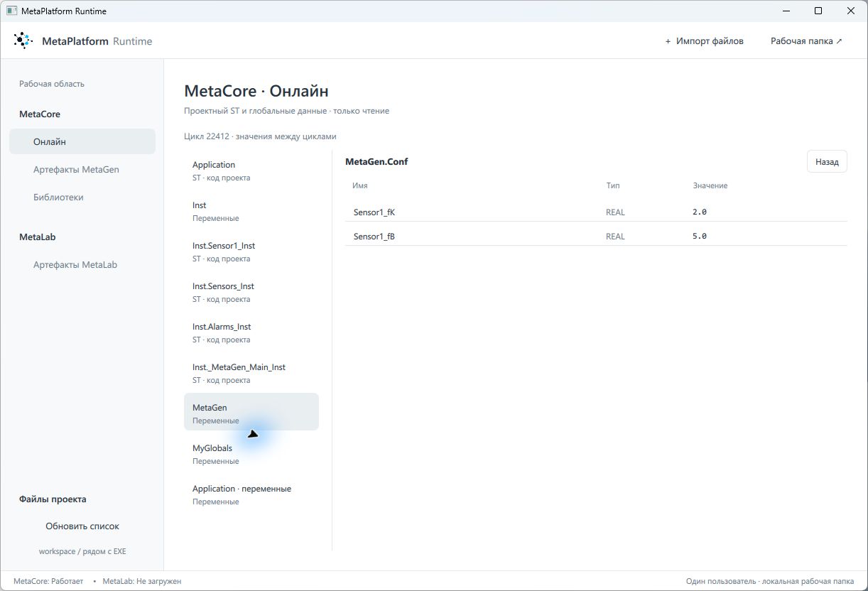Click the MetaPlatform logo icon
Image resolution: width=868 pixels, height=591 pixels.
[x=23, y=40]
